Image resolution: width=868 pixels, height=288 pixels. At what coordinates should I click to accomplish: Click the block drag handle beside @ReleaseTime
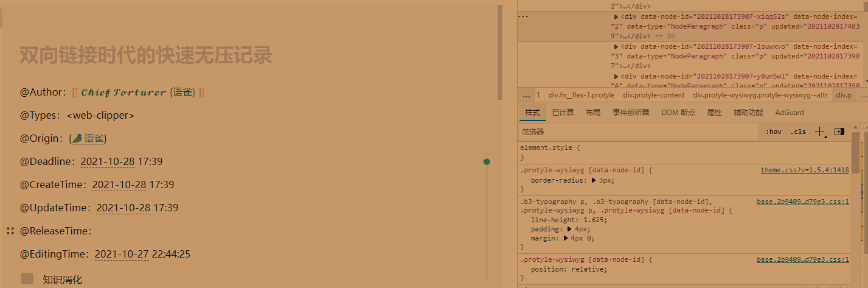coord(10,231)
